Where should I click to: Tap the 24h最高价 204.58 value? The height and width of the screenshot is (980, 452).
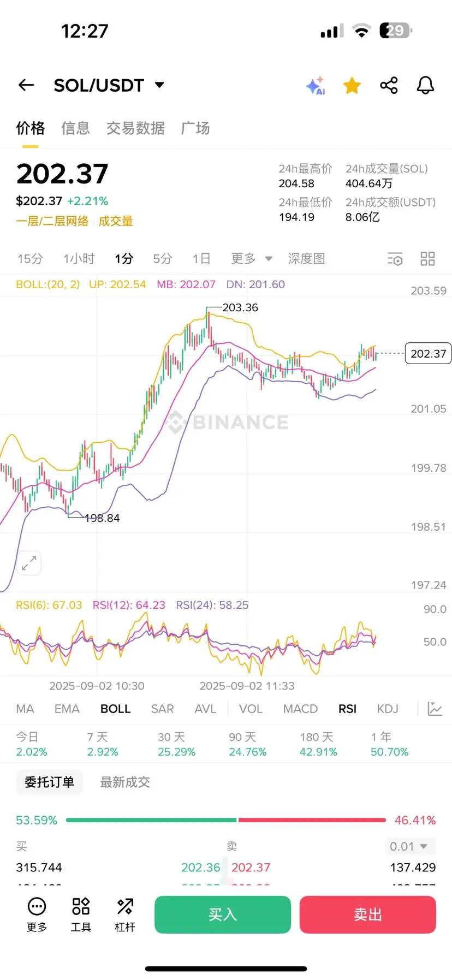coord(296,183)
